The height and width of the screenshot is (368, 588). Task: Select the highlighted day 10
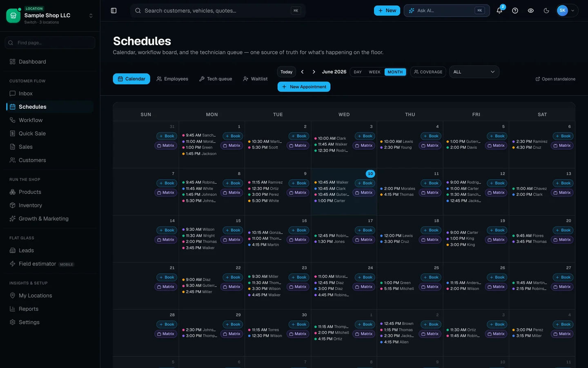(370, 174)
